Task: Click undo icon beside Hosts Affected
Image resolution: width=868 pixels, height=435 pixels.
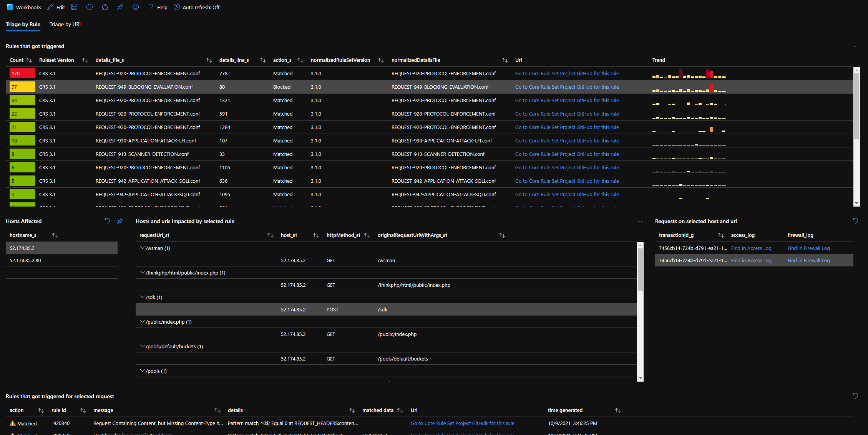Action: tap(108, 221)
